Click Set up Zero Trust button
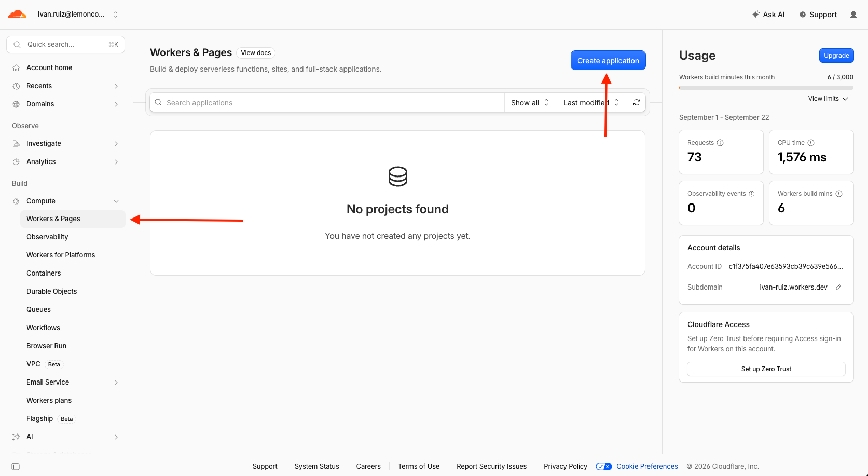The image size is (868, 476). click(766, 369)
